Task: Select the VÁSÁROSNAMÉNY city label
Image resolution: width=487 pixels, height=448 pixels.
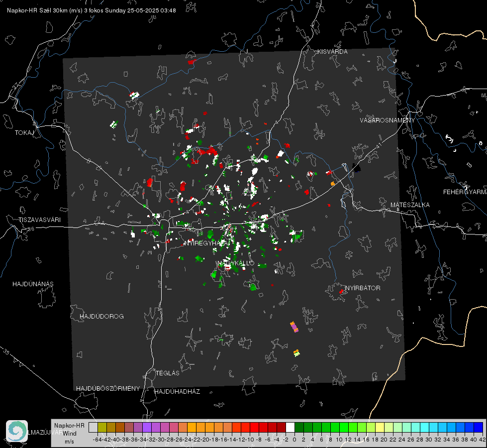Action: coord(388,120)
